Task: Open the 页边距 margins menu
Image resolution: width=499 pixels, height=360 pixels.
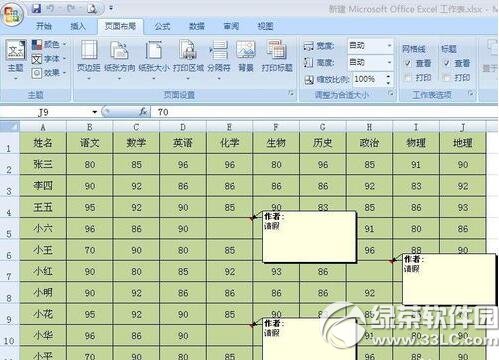Action: [89, 59]
